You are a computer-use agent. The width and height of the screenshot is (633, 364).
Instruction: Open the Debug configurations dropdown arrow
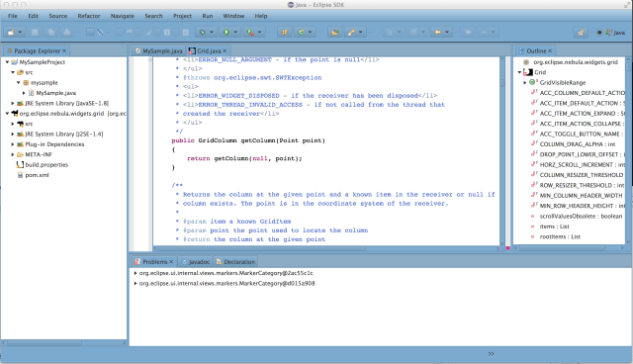211,32
